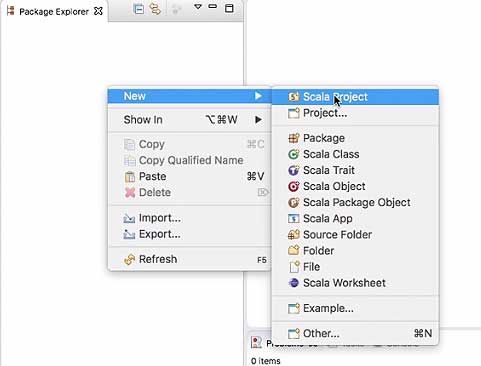The height and width of the screenshot is (366, 481).
Task: Toggle Link with Editor button
Action: (155, 9)
